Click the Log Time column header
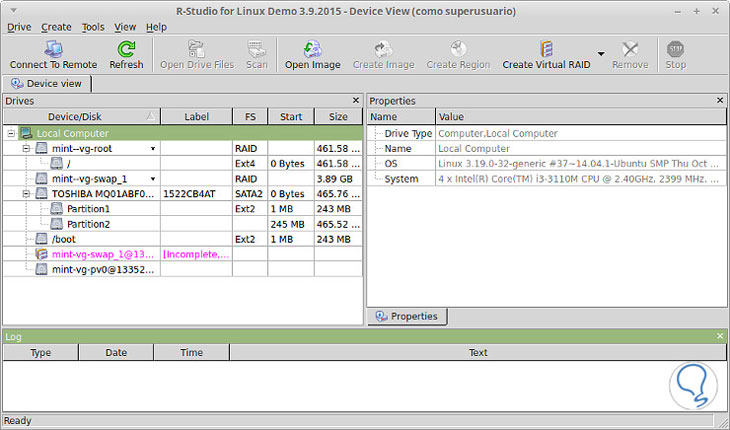Screen dimensions: 730x430 tap(191, 352)
